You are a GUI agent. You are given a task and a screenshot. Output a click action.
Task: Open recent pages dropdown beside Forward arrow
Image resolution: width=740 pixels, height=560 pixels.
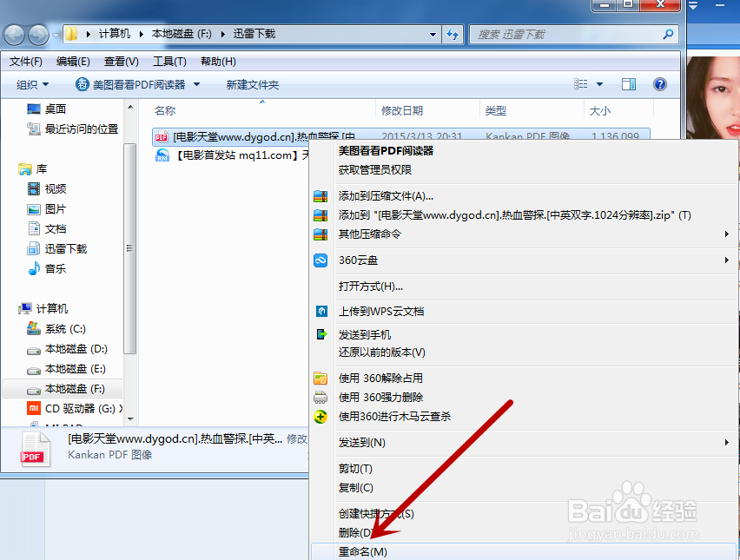tap(56, 35)
